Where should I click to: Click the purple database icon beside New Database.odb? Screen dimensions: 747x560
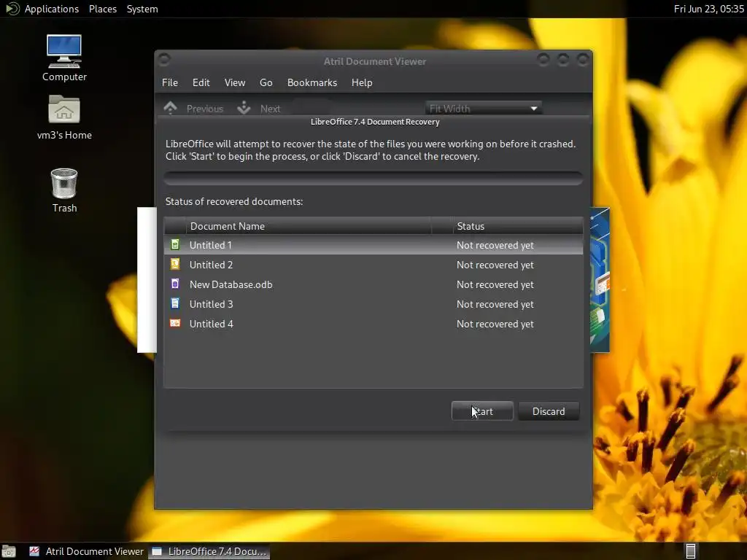pos(175,284)
